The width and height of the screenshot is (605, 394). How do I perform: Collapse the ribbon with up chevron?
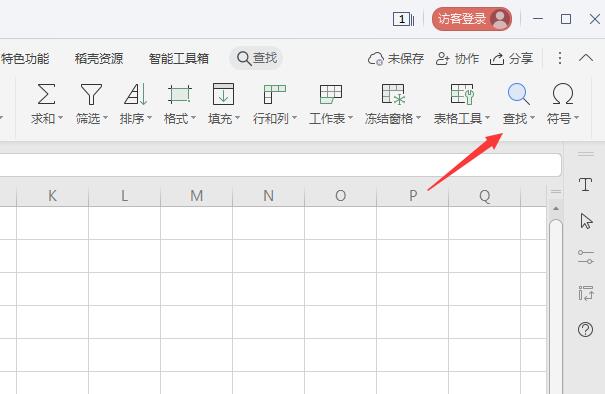tap(586, 58)
